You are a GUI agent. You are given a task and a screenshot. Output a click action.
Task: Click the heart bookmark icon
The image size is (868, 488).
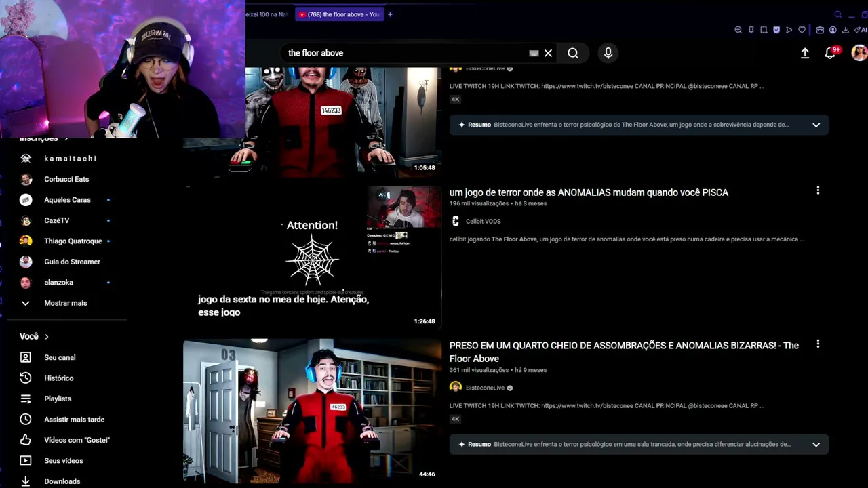coord(802,30)
